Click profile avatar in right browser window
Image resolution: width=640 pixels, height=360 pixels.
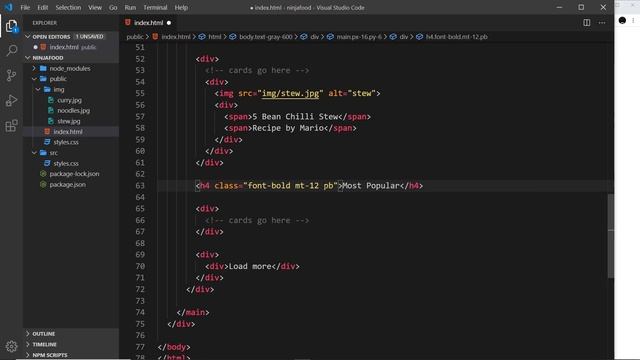click(622, 20)
